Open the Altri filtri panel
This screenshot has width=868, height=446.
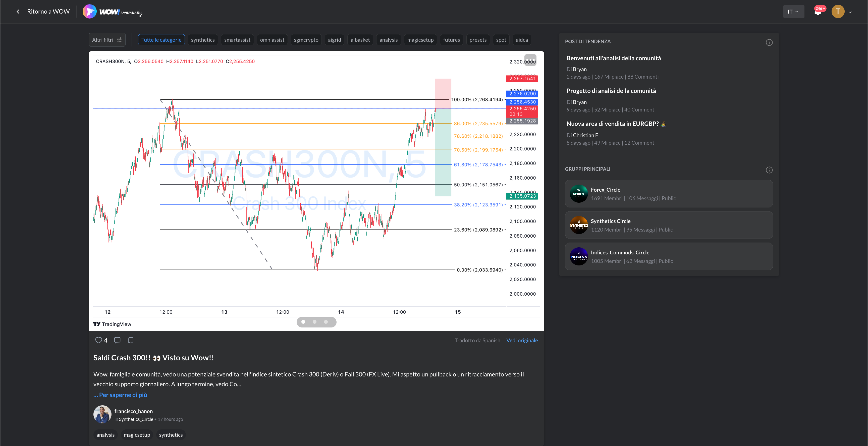click(107, 40)
